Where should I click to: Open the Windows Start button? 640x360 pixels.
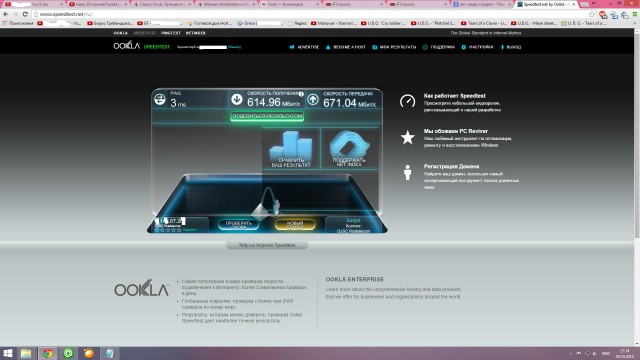tap(8, 353)
